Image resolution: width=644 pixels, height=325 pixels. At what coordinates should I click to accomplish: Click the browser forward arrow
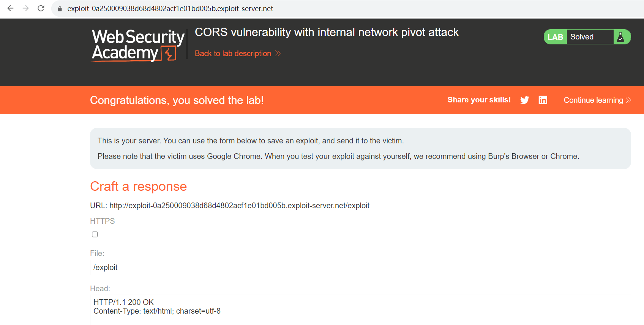point(26,8)
